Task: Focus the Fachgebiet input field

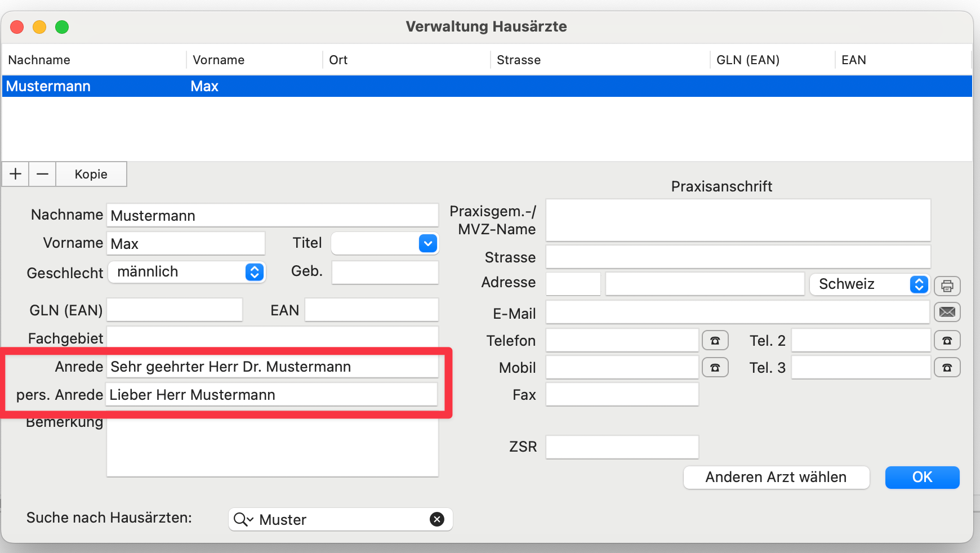Action: [273, 337]
